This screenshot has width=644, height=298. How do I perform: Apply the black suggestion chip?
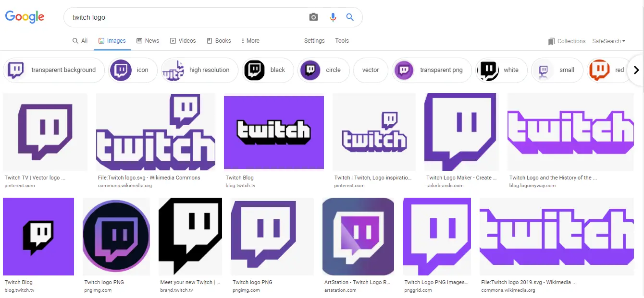point(267,70)
